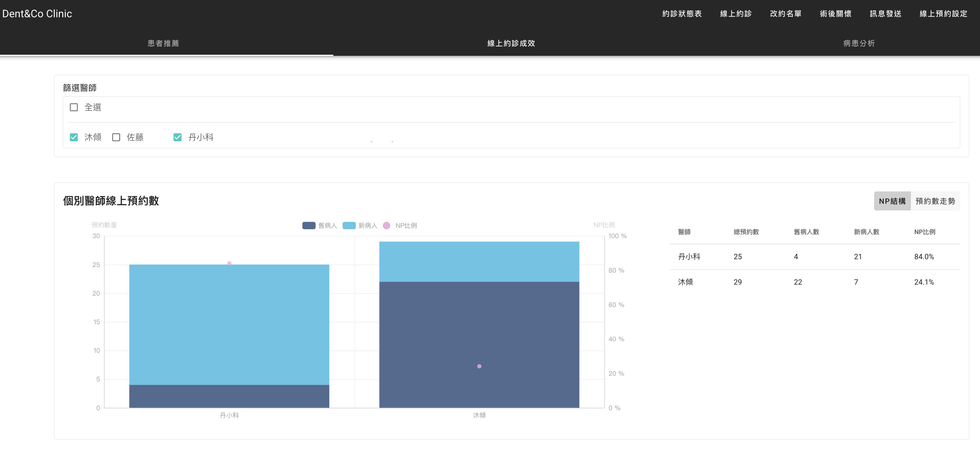The height and width of the screenshot is (452, 980).
Task: Toggle the 新病人 legend color swatch
Action: click(349, 225)
